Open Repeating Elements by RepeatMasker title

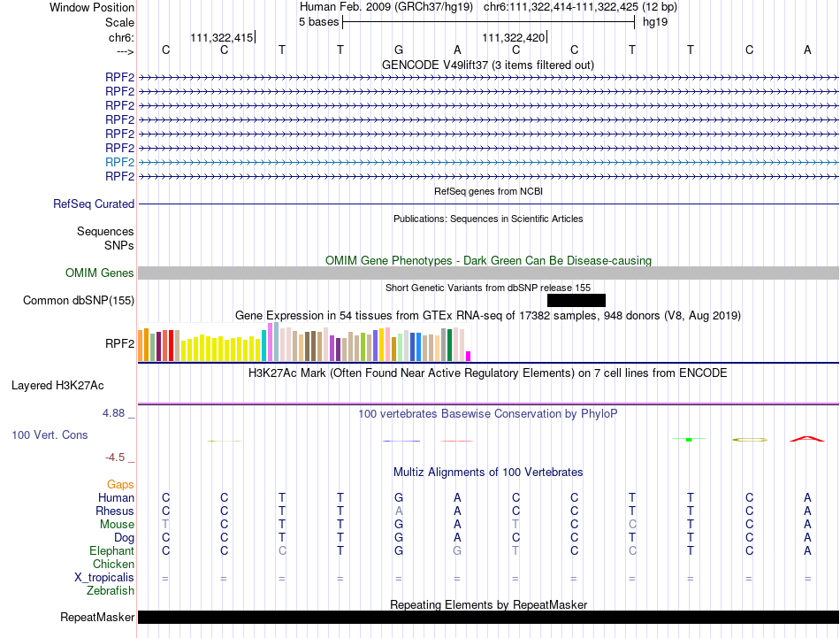pyautogui.click(x=488, y=604)
